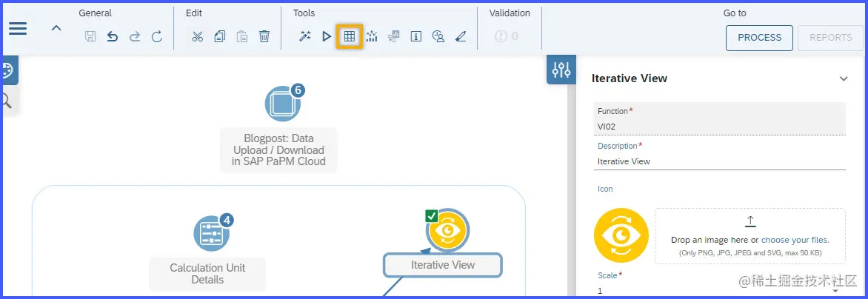
Task: Redo the last action
Action: pos(135,36)
